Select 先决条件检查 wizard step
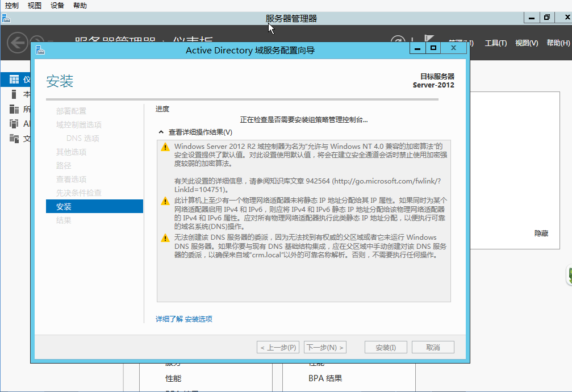 pos(79,193)
